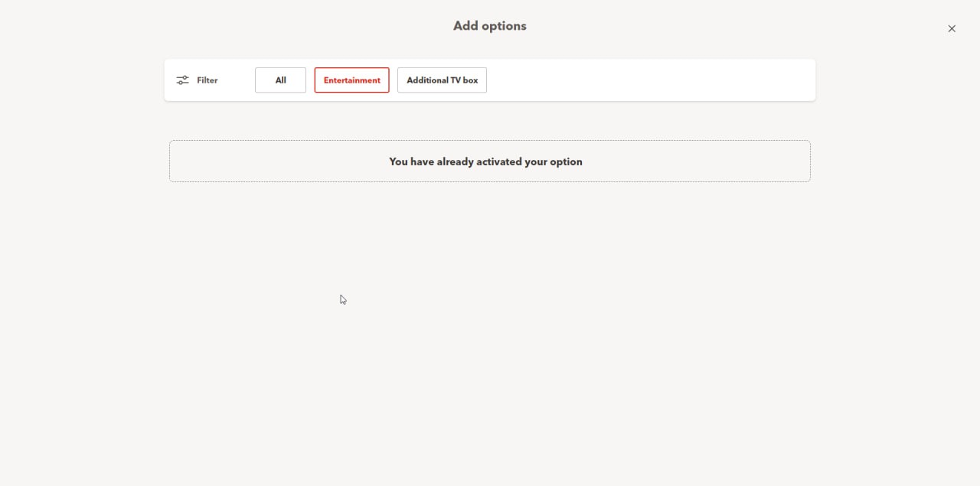
Task: Click the highlighted Entertainment category button
Action: click(351, 80)
